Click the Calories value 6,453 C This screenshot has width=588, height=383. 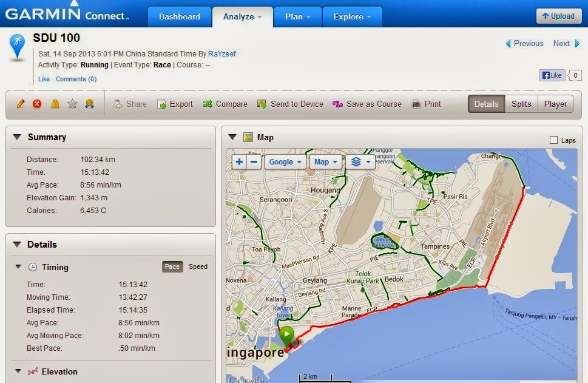point(93,211)
